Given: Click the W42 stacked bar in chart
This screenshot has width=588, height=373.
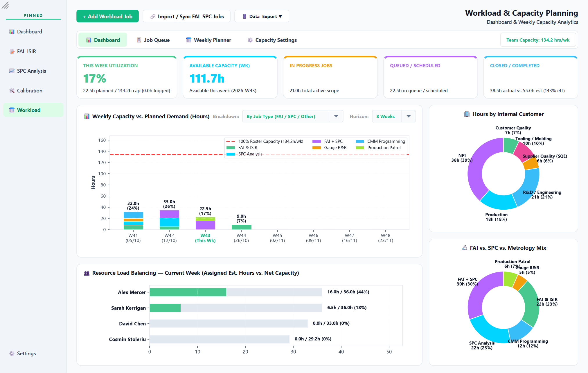Looking at the screenshot, I should click(169, 220).
